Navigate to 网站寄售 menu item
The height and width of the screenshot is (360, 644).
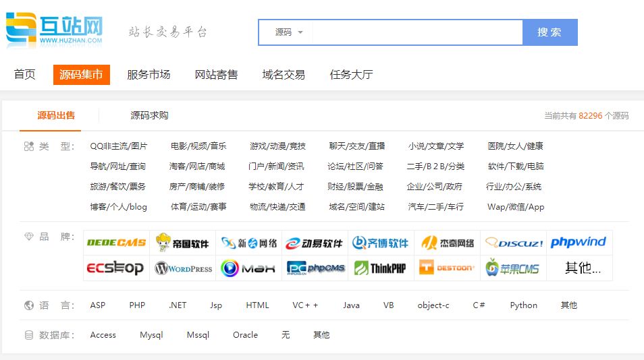[x=217, y=75]
